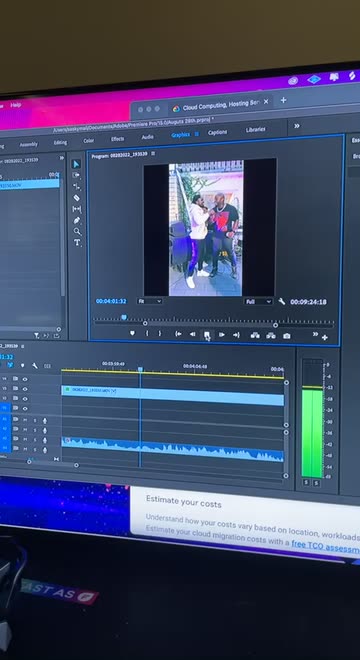Expand the workspace overflow chevrons
This screenshot has width=360, height=660.
click(x=297, y=126)
